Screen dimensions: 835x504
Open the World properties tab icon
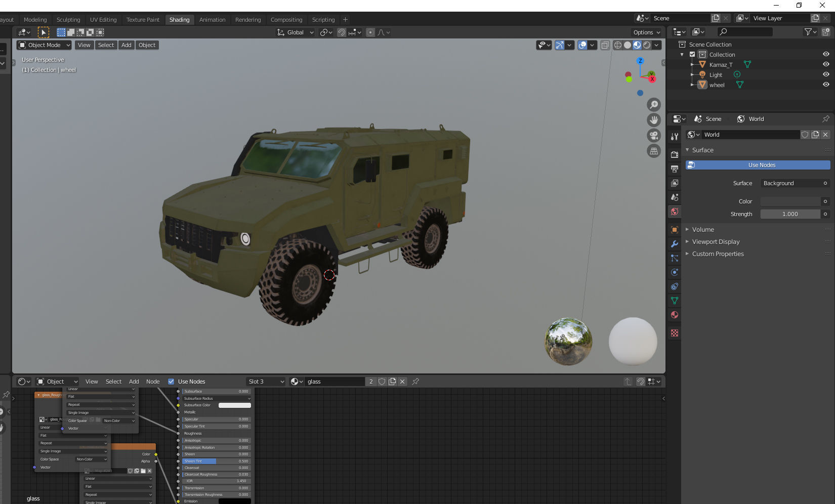[x=675, y=212]
